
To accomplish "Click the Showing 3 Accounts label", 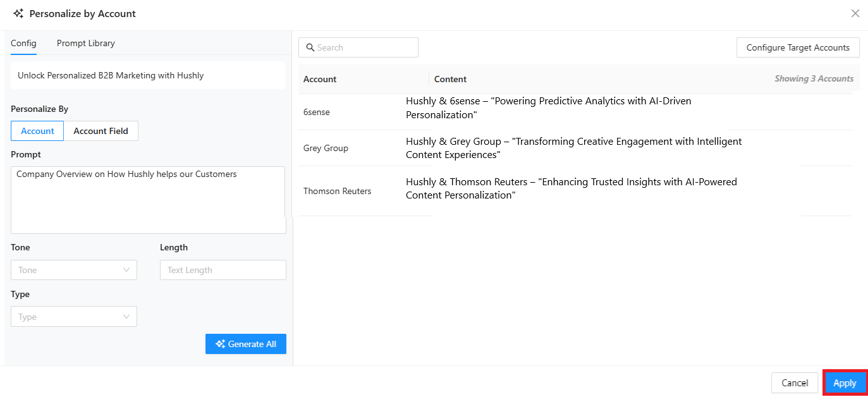I will click(814, 78).
